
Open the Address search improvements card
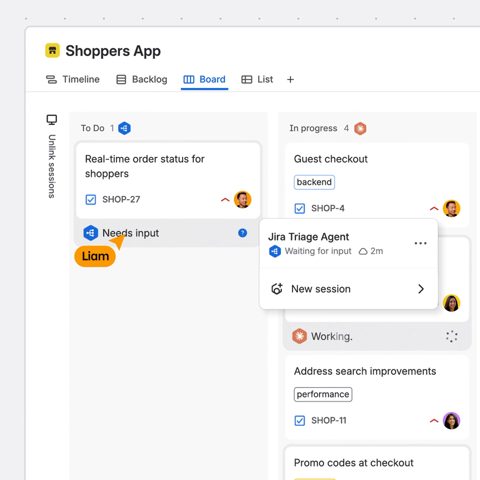click(x=377, y=397)
